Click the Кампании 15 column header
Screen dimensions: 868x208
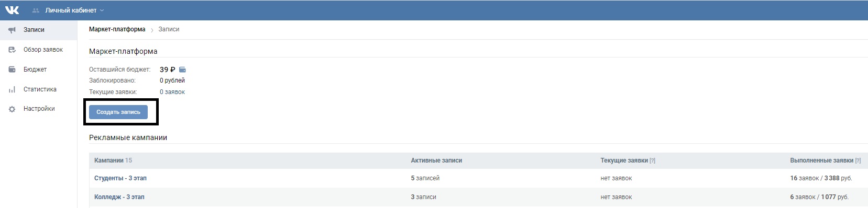[113, 160]
